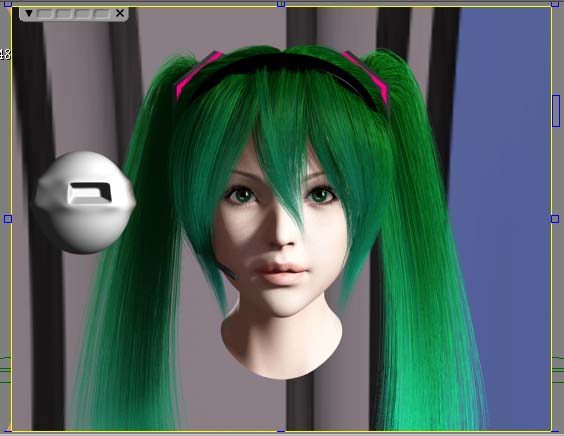Click the blue handle at top-left corner
Image resolution: width=564 pixels, height=436 pixels.
pyautogui.click(x=8, y=4)
